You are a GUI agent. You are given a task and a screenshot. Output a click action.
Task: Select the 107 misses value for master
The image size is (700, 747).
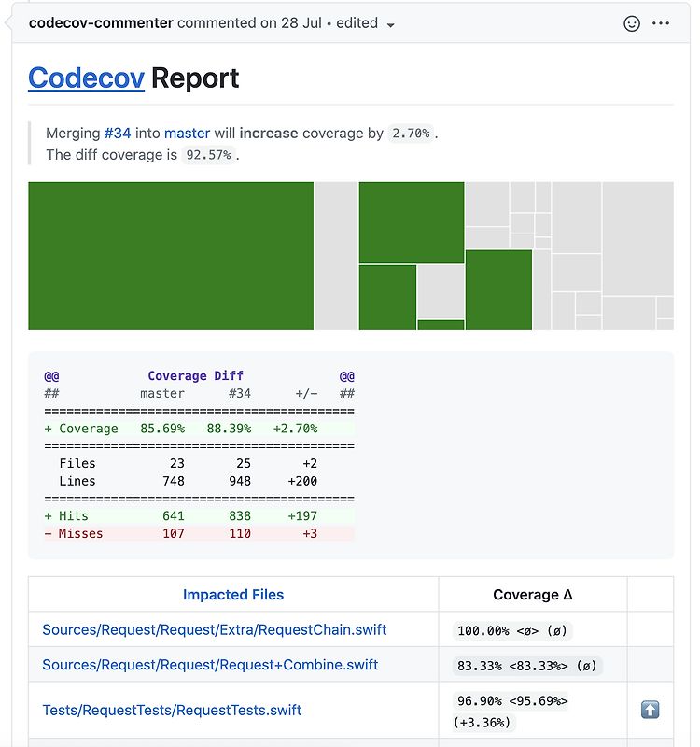(x=174, y=533)
